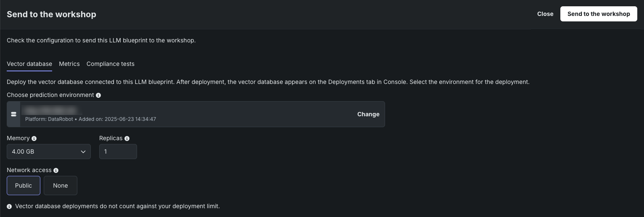Screen dimensions: 644x217
Task: Select Public network access
Action: (x=24, y=186)
